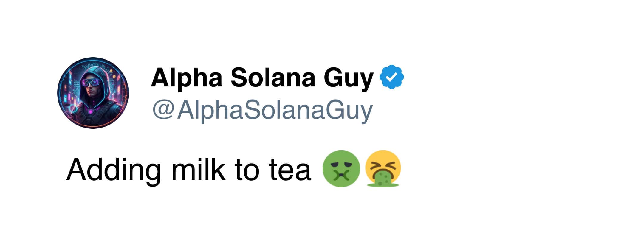Screen dimensions: 644x245
Task: Open the Alpha Solana Guy display name
Action: [262, 77]
